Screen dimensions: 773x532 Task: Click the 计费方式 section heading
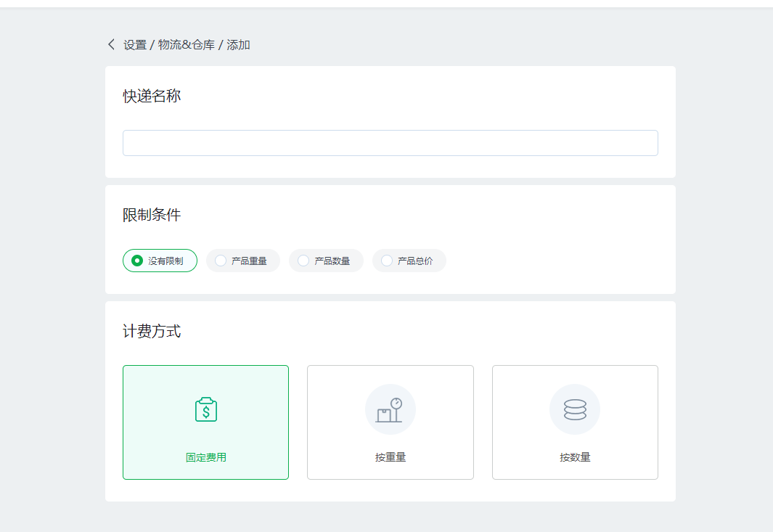pos(152,332)
